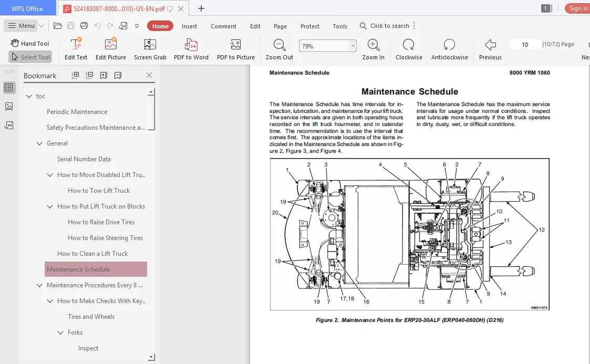Open the Bookmark sidebar panel icon

tap(9, 88)
